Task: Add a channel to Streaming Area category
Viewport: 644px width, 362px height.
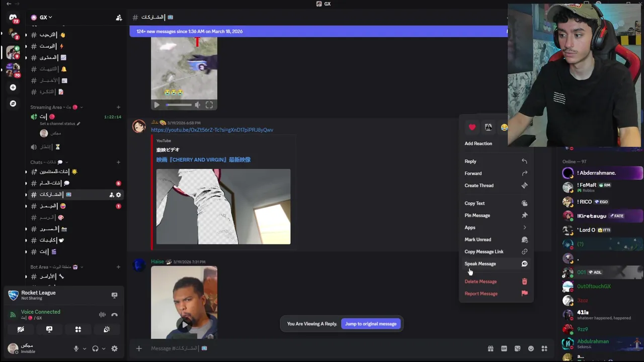Action: pyautogui.click(x=118, y=107)
